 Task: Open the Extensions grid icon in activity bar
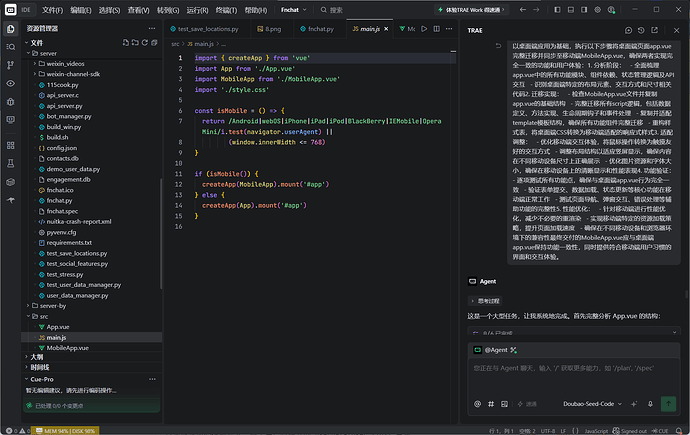point(11,146)
